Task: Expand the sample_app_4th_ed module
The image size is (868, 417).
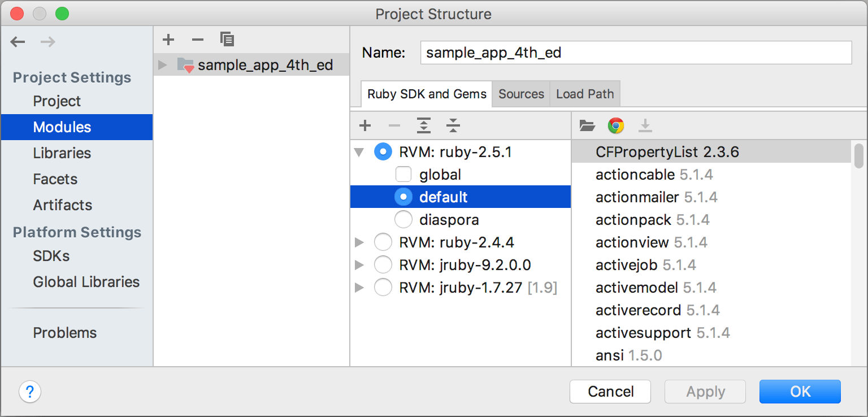Action: coord(162,64)
